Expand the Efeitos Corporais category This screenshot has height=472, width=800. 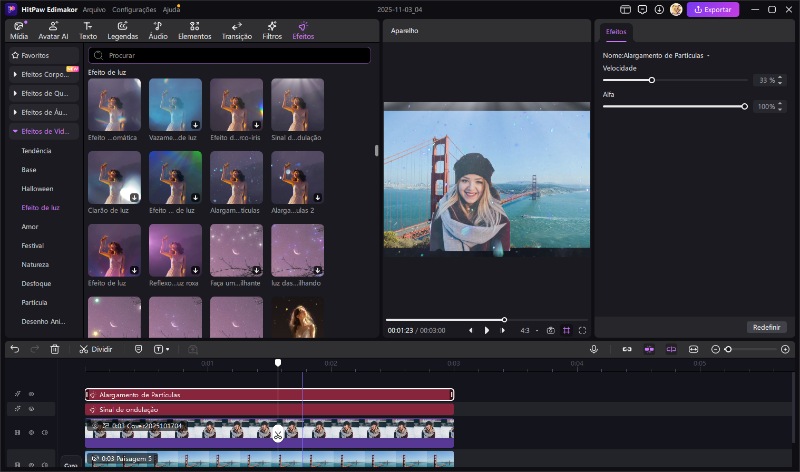coord(44,74)
